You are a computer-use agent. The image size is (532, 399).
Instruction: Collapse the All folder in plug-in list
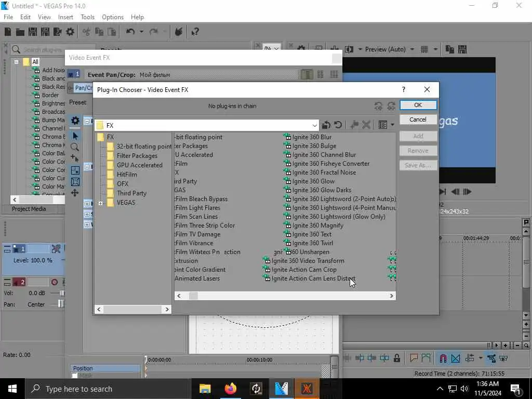coord(16,62)
